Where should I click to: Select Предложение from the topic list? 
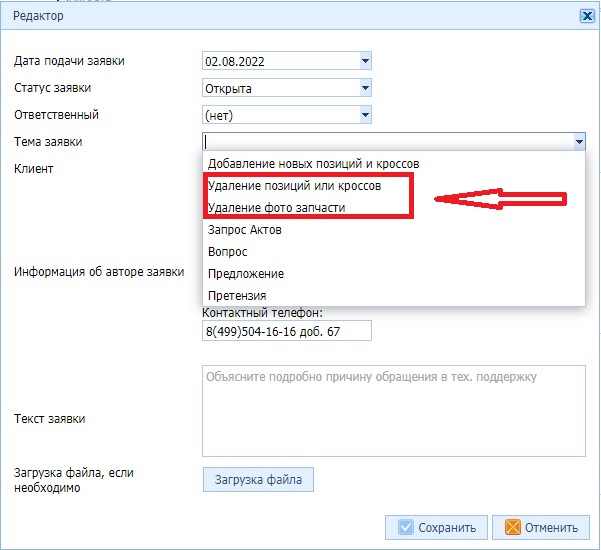[246, 274]
